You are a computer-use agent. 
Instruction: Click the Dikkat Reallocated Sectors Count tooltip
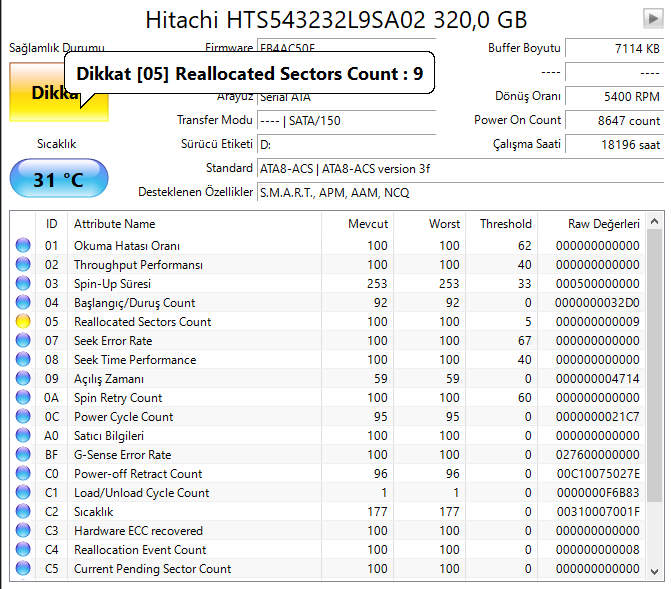tap(250, 73)
